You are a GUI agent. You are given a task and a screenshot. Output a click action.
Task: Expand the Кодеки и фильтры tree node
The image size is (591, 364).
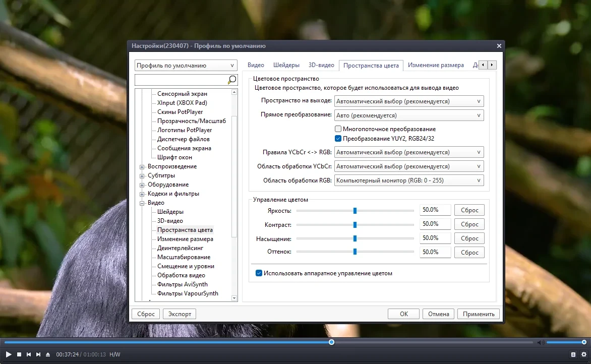[x=142, y=194]
